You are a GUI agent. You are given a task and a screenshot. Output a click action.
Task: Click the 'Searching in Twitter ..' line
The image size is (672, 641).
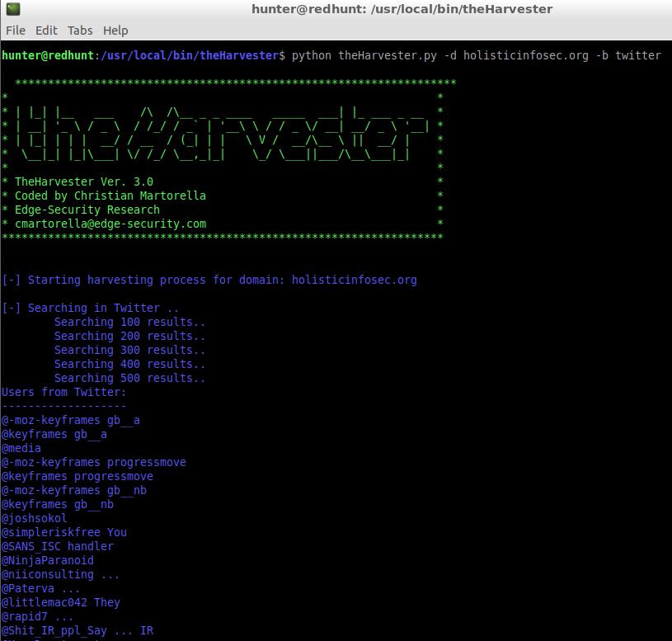coord(91,308)
